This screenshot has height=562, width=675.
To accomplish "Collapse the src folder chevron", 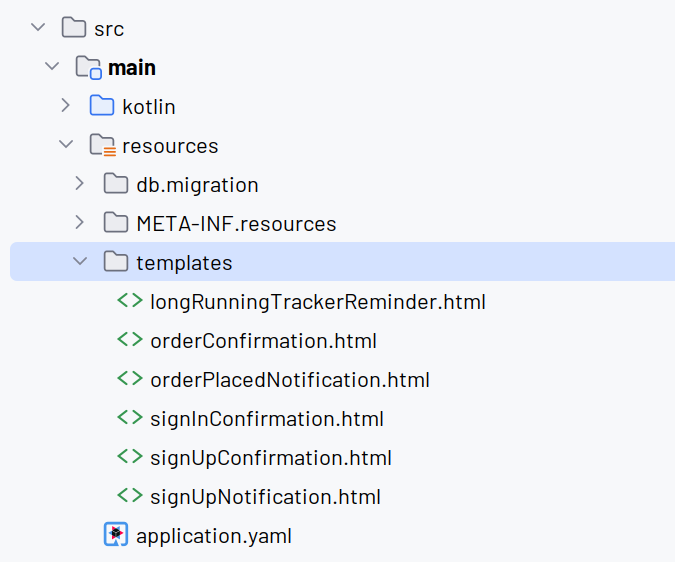I will pos(38,28).
